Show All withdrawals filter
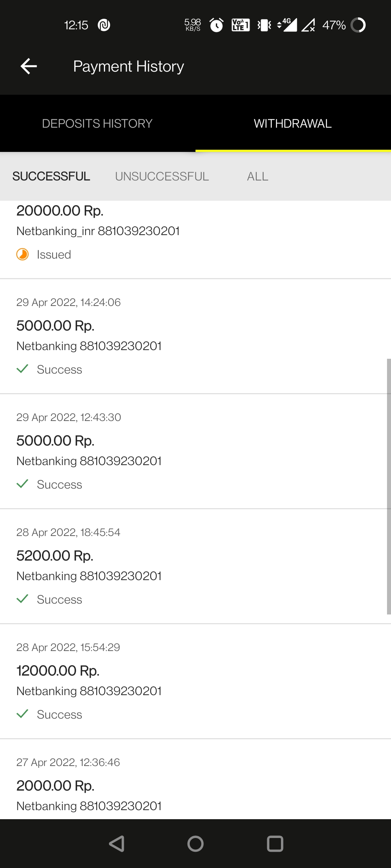 257,176
